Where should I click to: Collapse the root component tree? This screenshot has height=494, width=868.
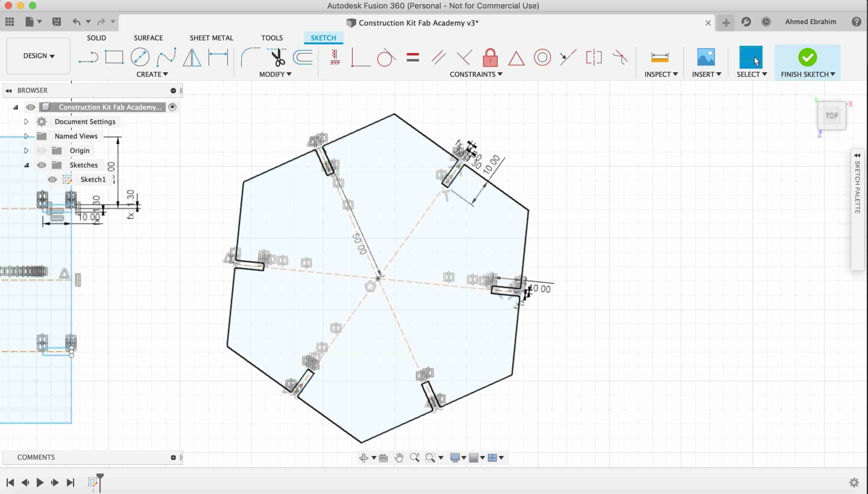16,107
